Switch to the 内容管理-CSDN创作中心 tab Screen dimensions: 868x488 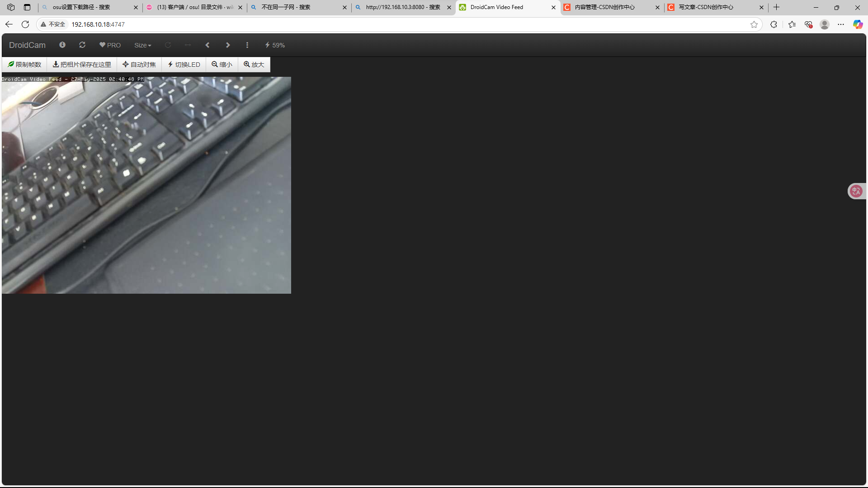coord(604,7)
